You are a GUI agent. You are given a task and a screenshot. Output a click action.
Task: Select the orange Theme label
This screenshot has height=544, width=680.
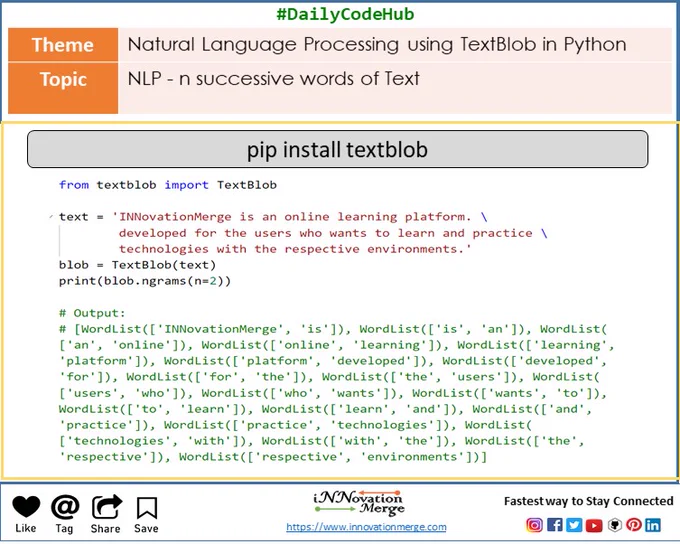pyautogui.click(x=63, y=45)
